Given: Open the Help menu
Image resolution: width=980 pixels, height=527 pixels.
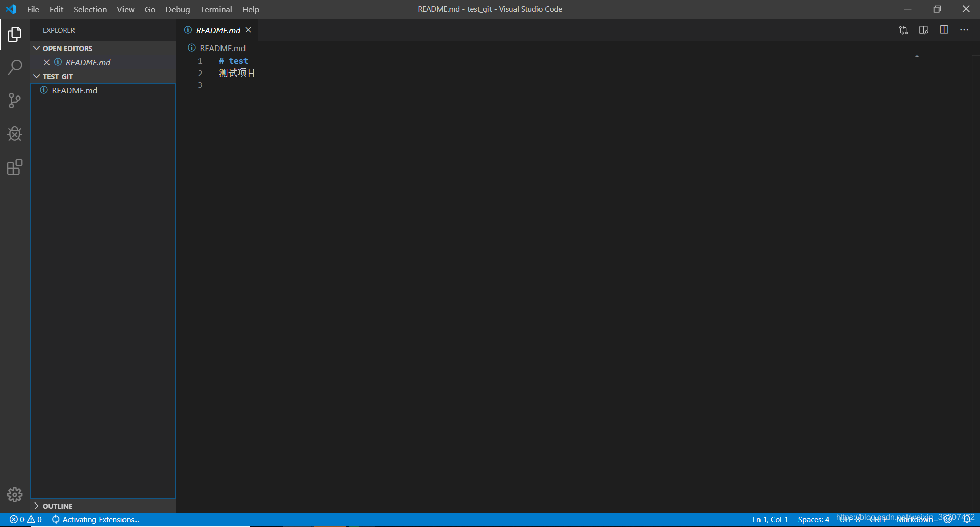Looking at the screenshot, I should [x=251, y=9].
